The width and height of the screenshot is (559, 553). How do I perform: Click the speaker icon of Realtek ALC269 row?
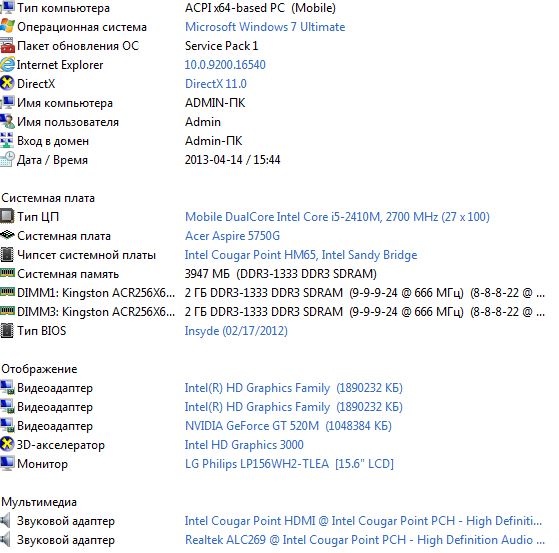pyautogui.click(x=5, y=540)
